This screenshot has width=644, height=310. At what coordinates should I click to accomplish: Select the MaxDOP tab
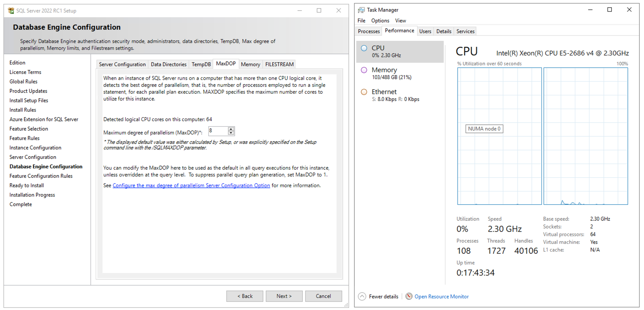(x=226, y=64)
